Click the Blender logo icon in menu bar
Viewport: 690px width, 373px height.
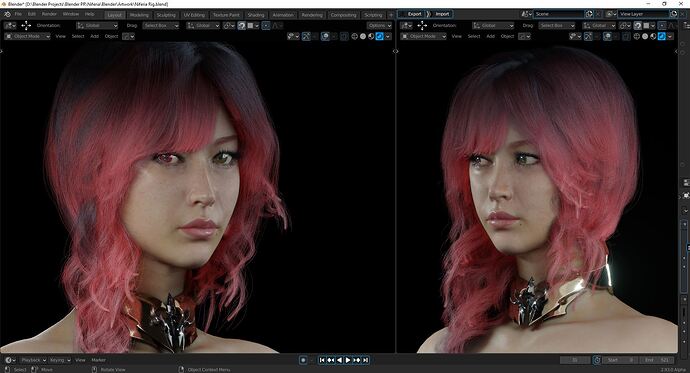click(7, 15)
